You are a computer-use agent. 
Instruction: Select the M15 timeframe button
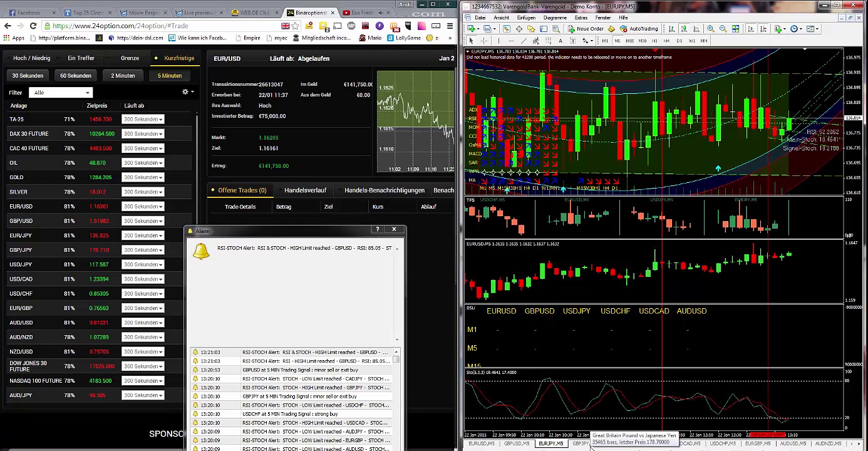pyautogui.click(x=629, y=41)
